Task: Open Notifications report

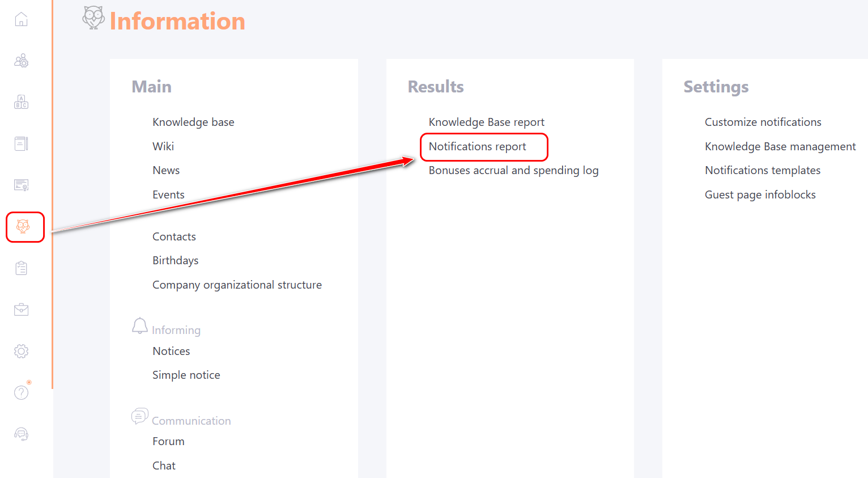Action: point(477,147)
